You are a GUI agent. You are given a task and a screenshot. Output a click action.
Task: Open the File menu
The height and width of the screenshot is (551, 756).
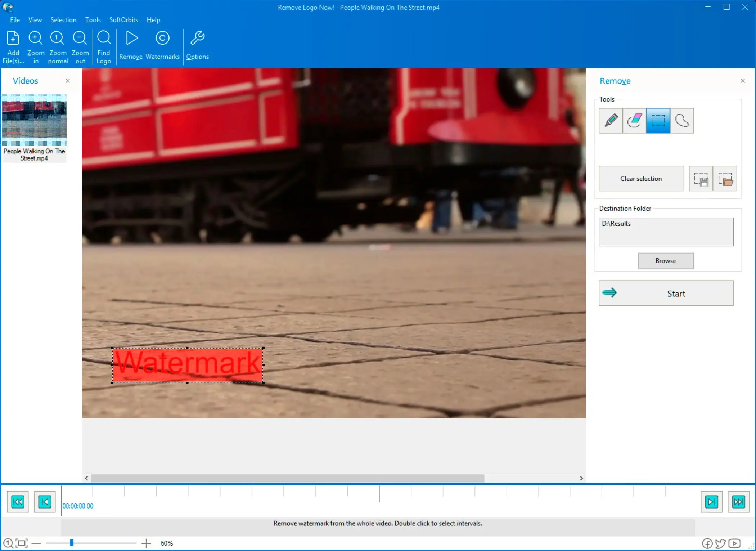(15, 19)
